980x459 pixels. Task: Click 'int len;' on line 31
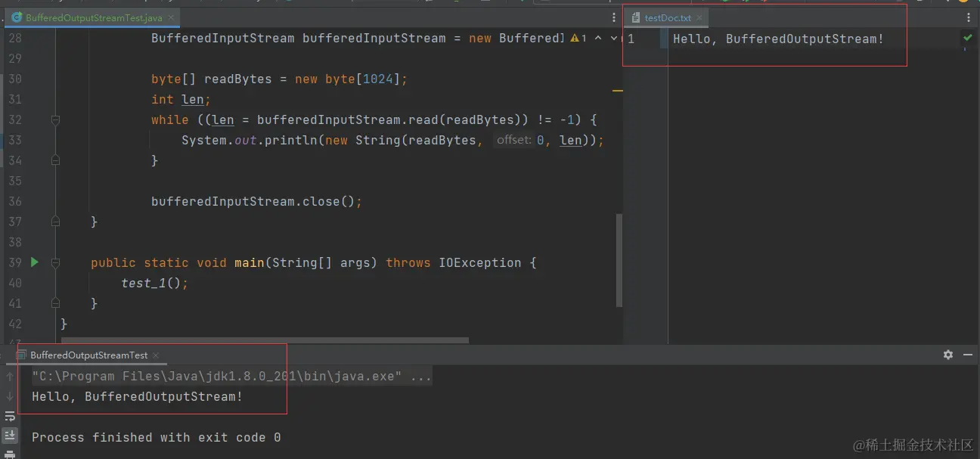pyautogui.click(x=181, y=99)
